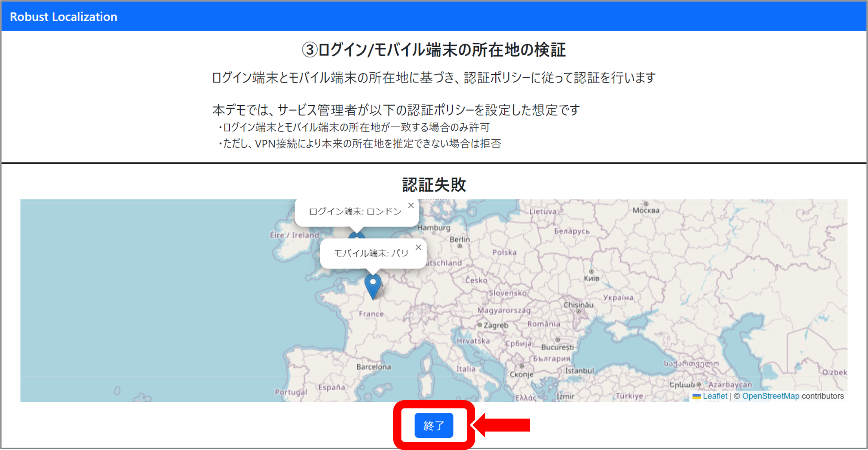Click the map near the Barcelona label
This screenshot has width=868, height=450.
[x=373, y=366]
